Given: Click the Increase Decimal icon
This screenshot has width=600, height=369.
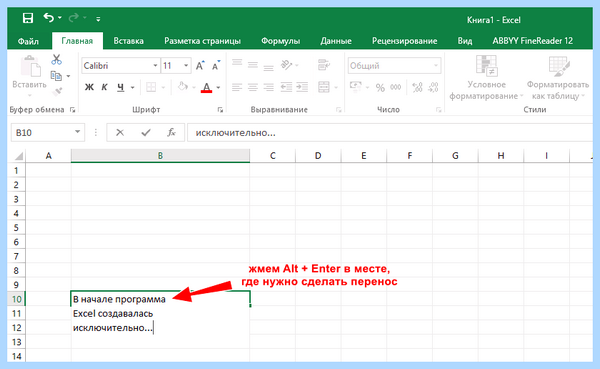Looking at the screenshot, I should point(417,87).
